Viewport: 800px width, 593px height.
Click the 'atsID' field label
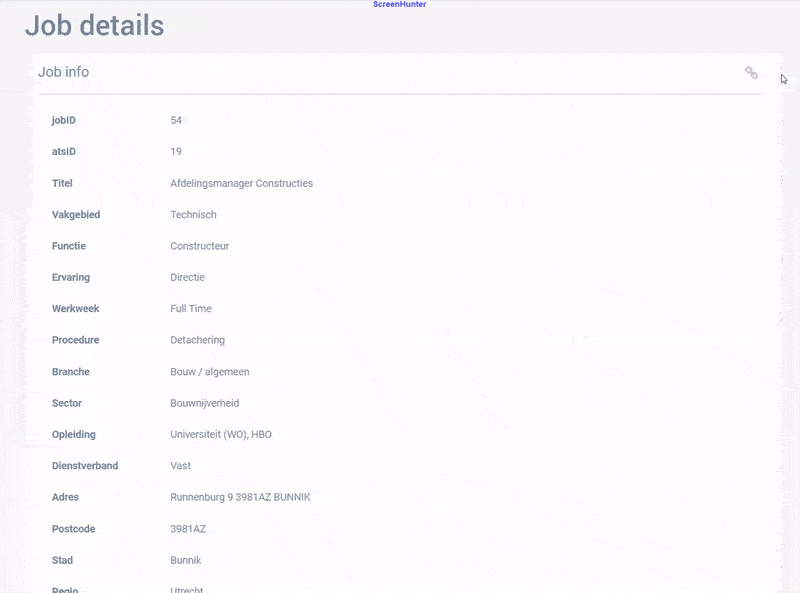(64, 152)
